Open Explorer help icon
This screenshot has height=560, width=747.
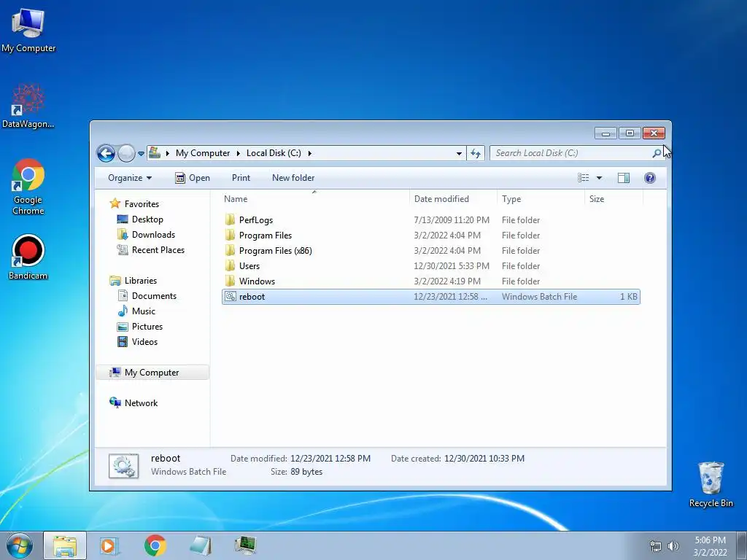(650, 178)
